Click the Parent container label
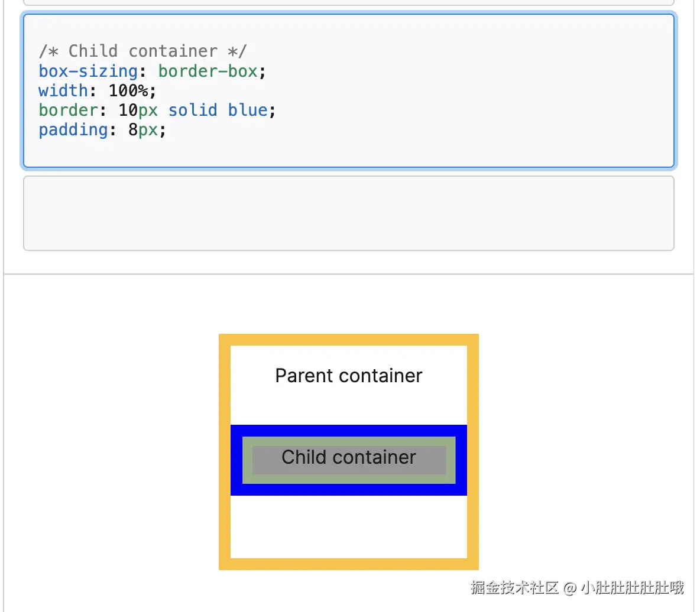The width and height of the screenshot is (700, 612). [x=349, y=376]
